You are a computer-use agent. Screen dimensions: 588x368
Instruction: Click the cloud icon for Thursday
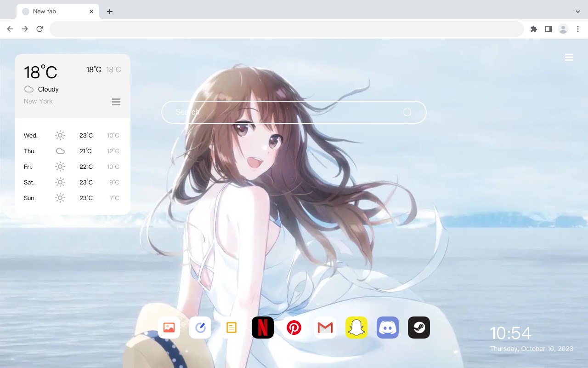click(x=60, y=151)
